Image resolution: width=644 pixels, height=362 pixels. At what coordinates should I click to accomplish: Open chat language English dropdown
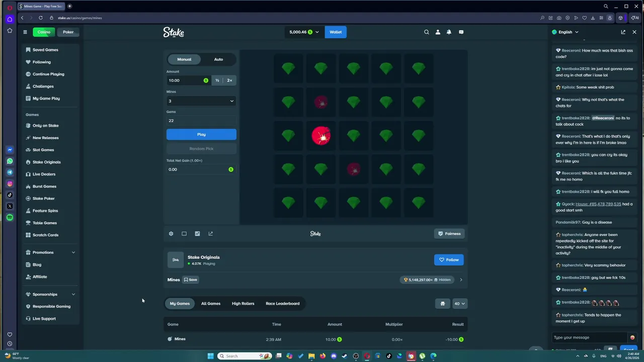point(566,32)
